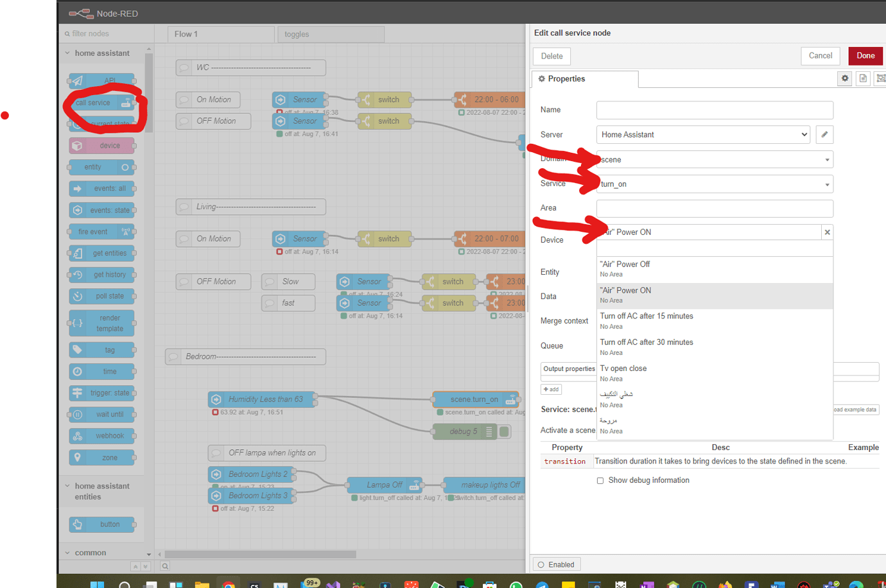Select the events: state palette node
The height and width of the screenshot is (588, 886).
[102, 210]
